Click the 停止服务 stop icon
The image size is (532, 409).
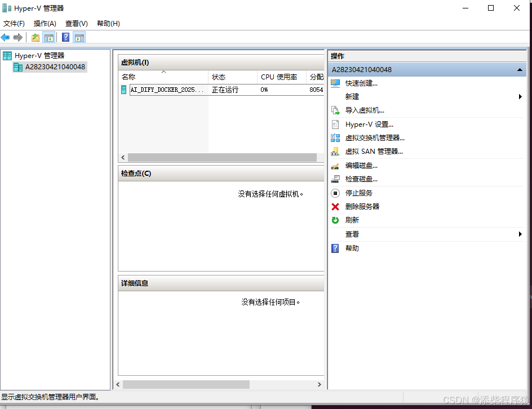point(335,193)
